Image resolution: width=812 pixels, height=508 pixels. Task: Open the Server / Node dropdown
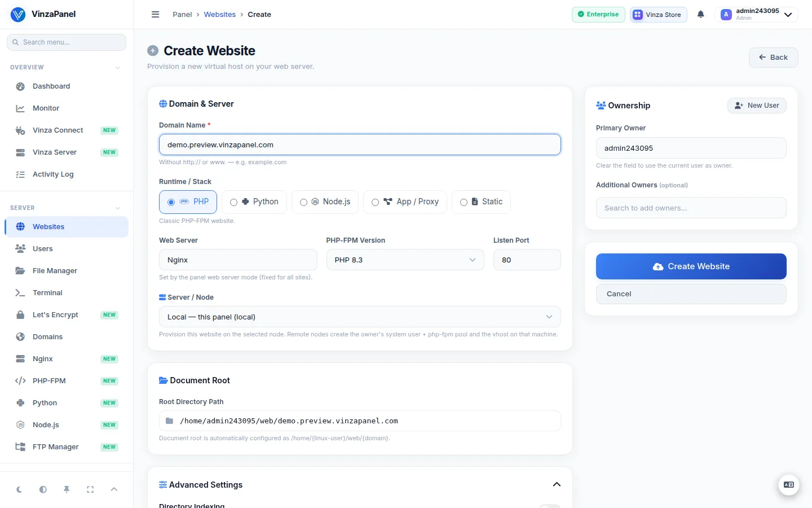360,317
